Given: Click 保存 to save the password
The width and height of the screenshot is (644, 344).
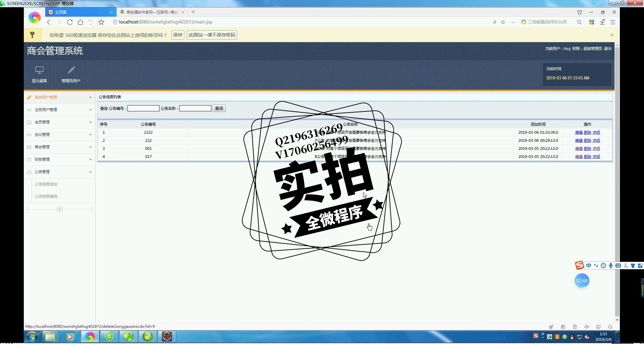Looking at the screenshot, I should [178, 35].
